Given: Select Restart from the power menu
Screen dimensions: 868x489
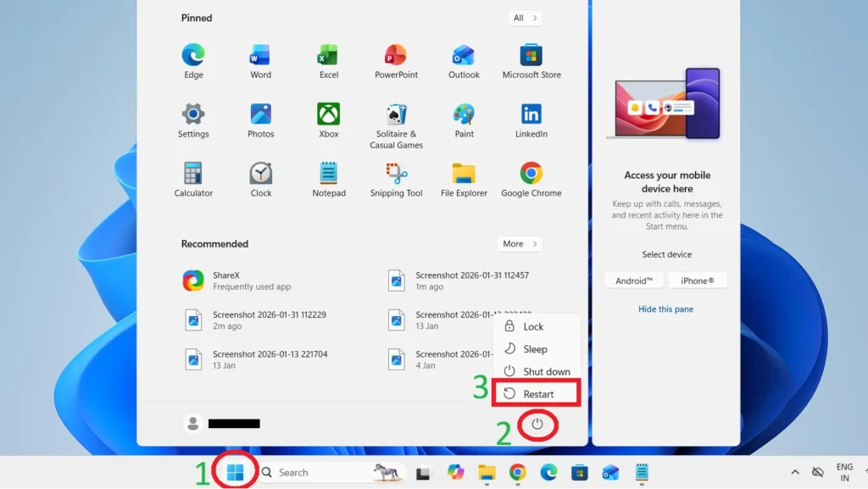Looking at the screenshot, I should [x=537, y=393].
